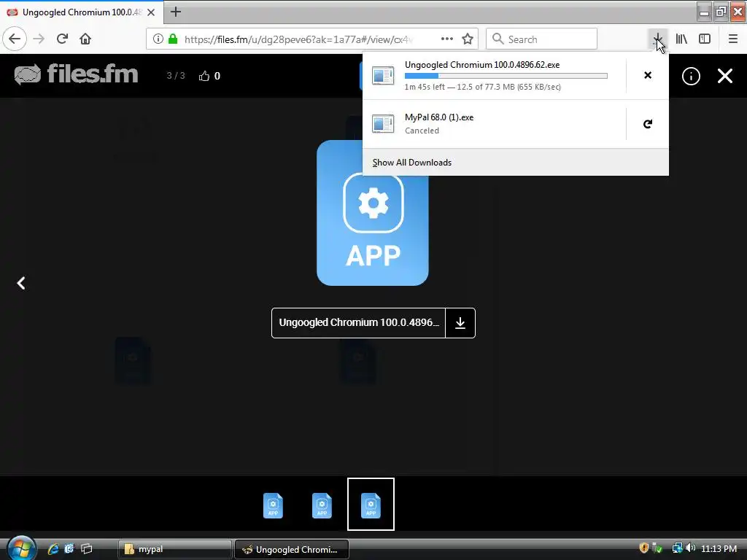Image resolution: width=747 pixels, height=560 pixels.
Task: Click the 11:13 PM taskbar clock
Action: [x=719, y=548]
